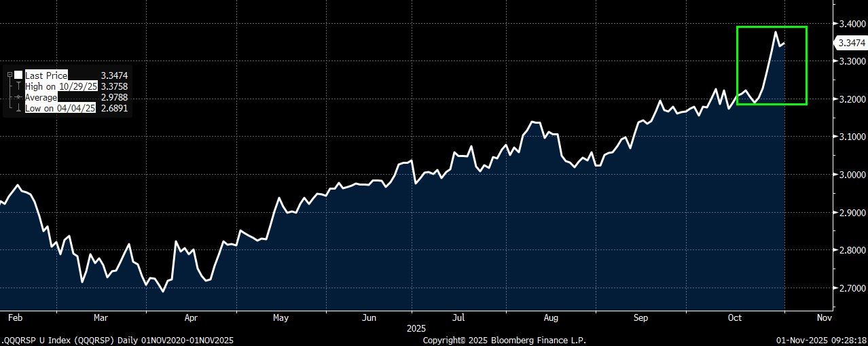Select the 'Last Price' legend label
The image size is (868, 346).
pos(46,75)
